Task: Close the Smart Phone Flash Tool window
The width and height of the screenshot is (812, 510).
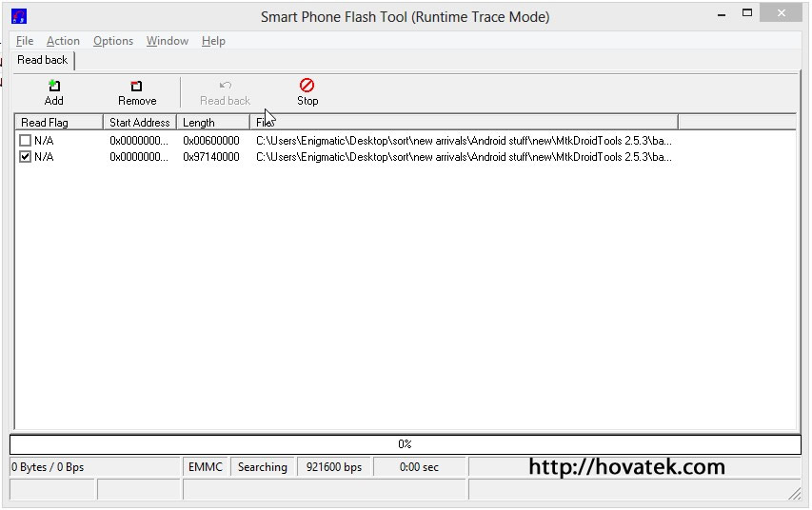Action: [x=781, y=13]
